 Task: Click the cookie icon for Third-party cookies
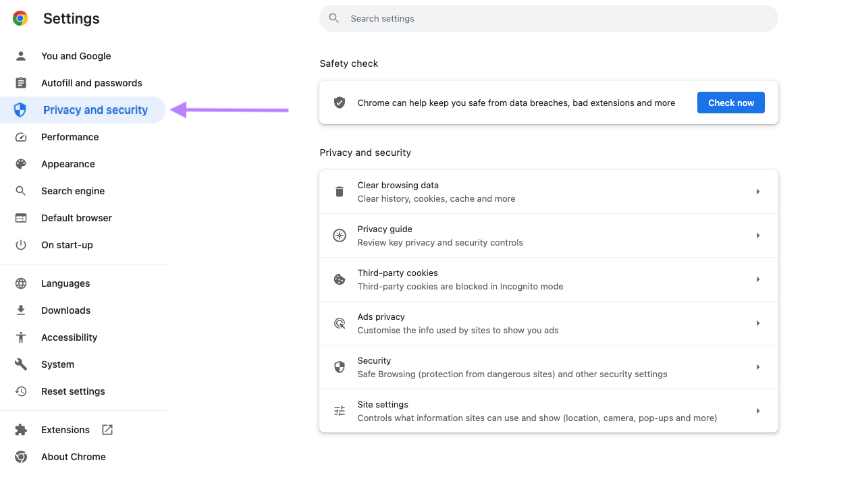[340, 279]
